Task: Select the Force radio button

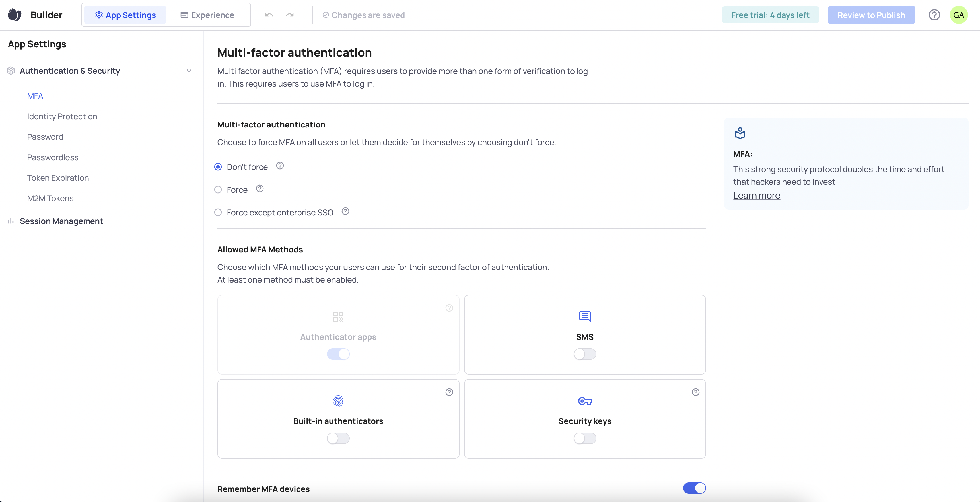Action: 218,190
